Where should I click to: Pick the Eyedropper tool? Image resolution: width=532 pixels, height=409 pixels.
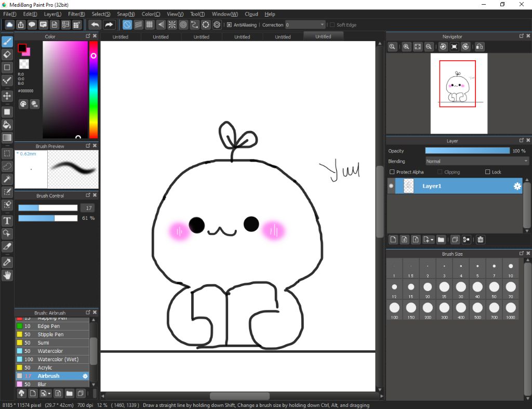coord(7,262)
